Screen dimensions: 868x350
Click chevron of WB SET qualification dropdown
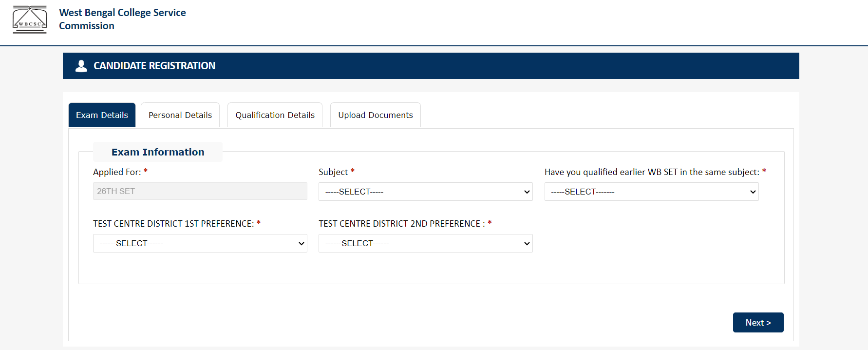pyautogui.click(x=753, y=192)
